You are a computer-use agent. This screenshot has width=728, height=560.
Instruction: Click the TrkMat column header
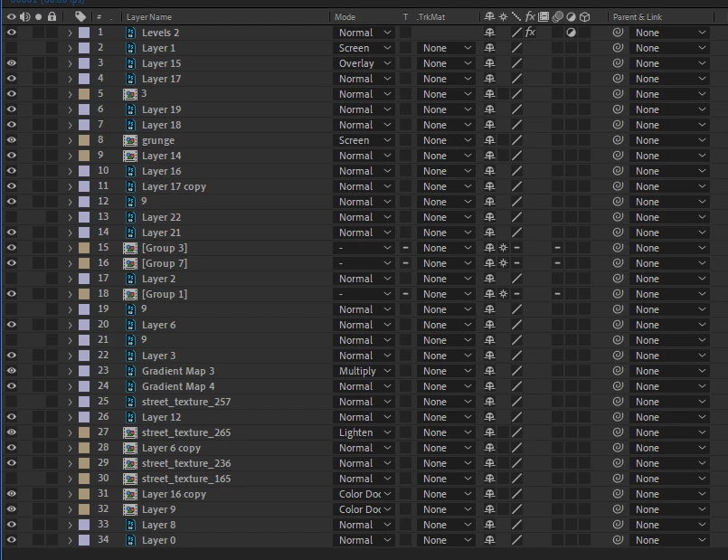(430, 17)
